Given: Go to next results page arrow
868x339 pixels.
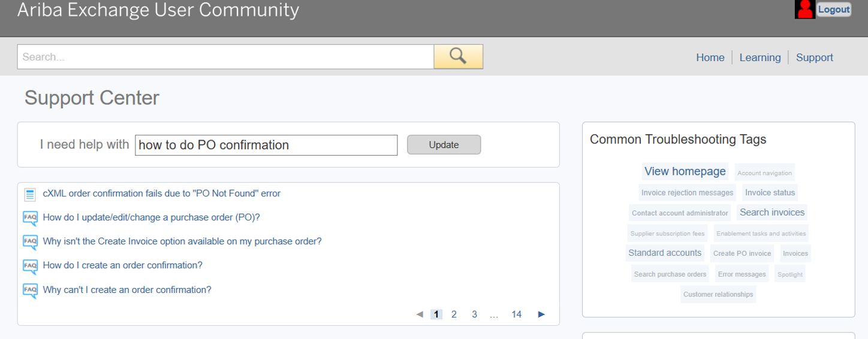Looking at the screenshot, I should coord(541,314).
